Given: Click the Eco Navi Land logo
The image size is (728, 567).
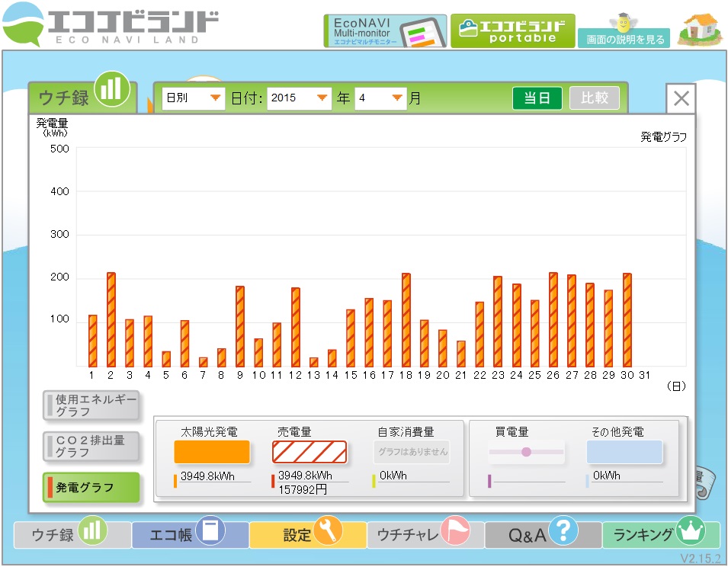Looking at the screenshot, I should [111, 24].
